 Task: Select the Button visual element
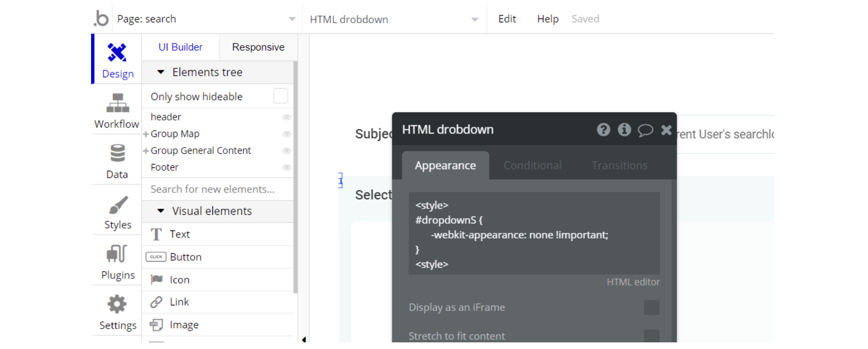pyautogui.click(x=185, y=257)
